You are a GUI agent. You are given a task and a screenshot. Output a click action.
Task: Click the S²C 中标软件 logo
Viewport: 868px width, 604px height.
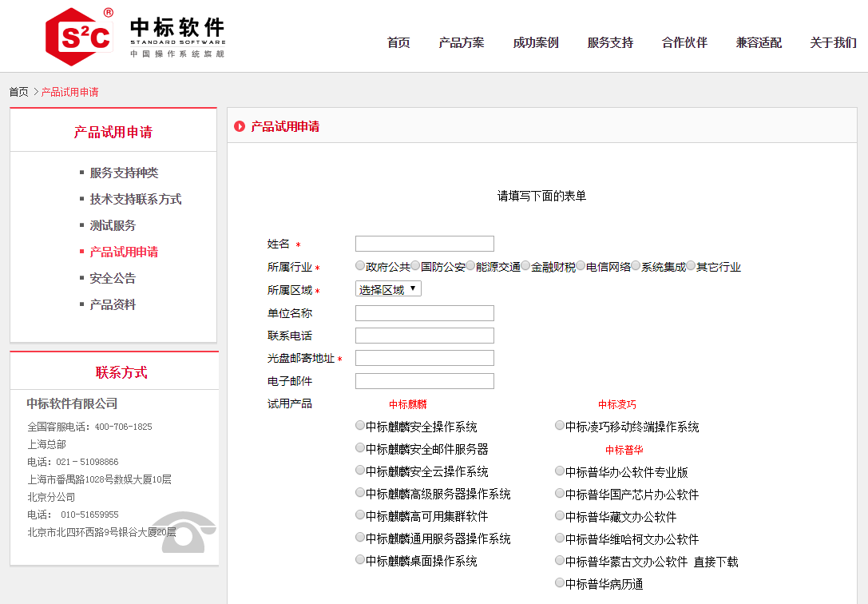[x=136, y=37]
